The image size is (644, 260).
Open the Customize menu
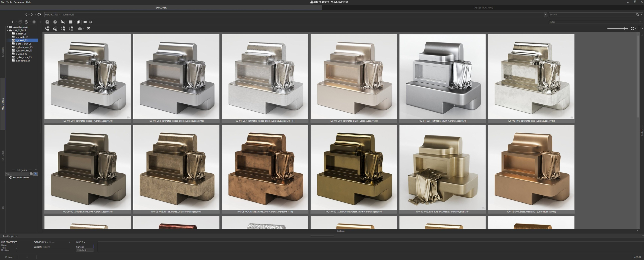pyautogui.click(x=19, y=2)
